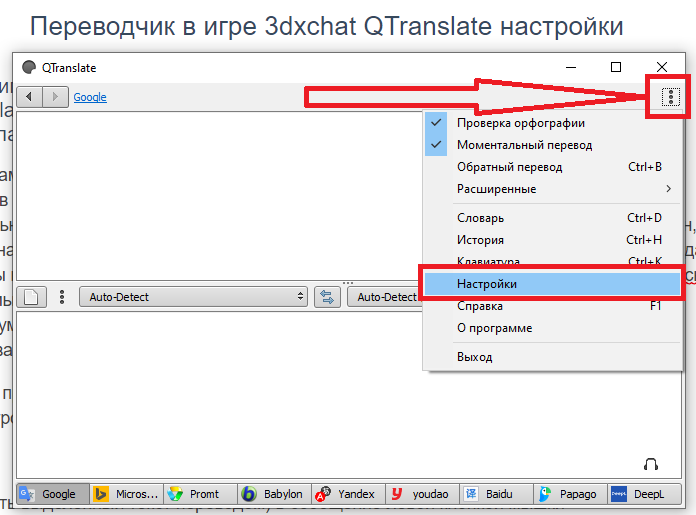Open Словарь from the menu
This screenshot has height=515, width=696.
point(553,218)
